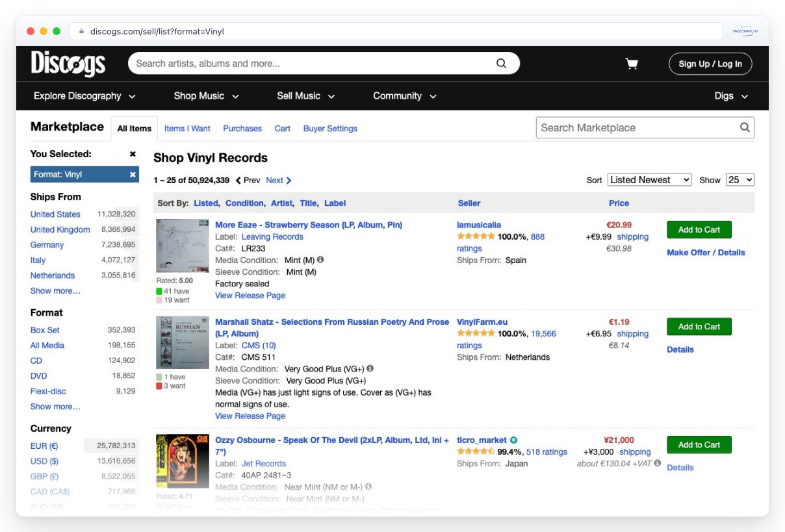Add Russian Poetry And Prose to cart
Screen dimensions: 785x532
699,327
